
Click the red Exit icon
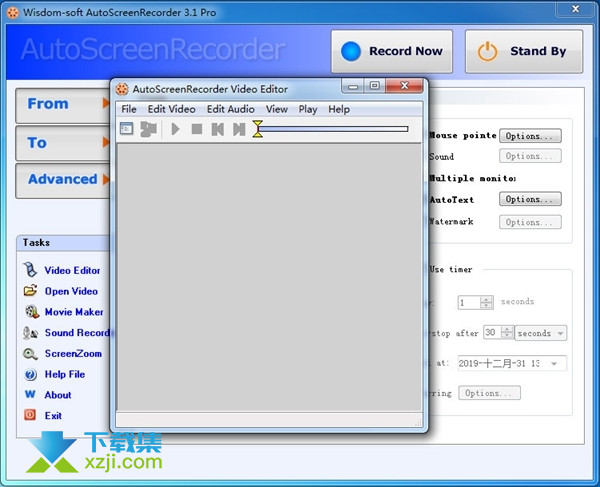30,415
